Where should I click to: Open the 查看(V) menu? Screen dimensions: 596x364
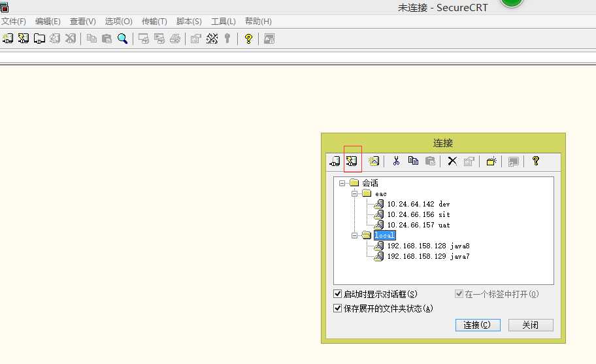click(83, 22)
